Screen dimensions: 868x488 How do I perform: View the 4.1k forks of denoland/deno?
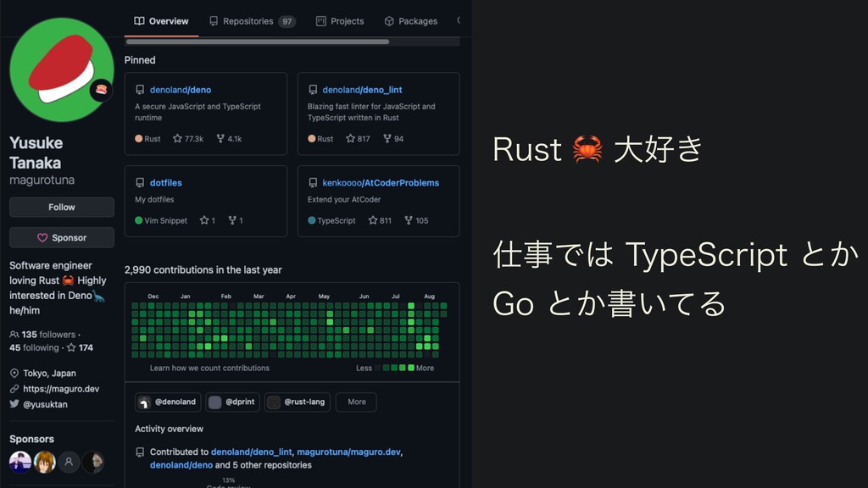[x=229, y=139]
